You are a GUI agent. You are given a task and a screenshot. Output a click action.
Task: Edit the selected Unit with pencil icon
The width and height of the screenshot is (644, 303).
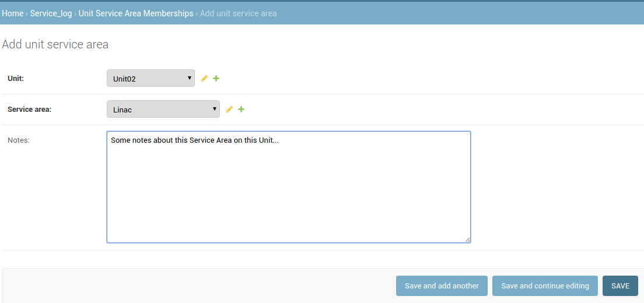(x=204, y=78)
